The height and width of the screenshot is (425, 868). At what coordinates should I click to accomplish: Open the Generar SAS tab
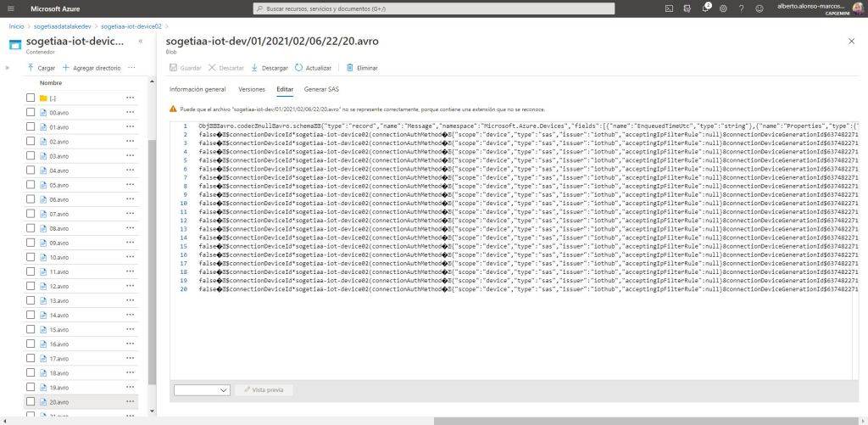pos(321,88)
